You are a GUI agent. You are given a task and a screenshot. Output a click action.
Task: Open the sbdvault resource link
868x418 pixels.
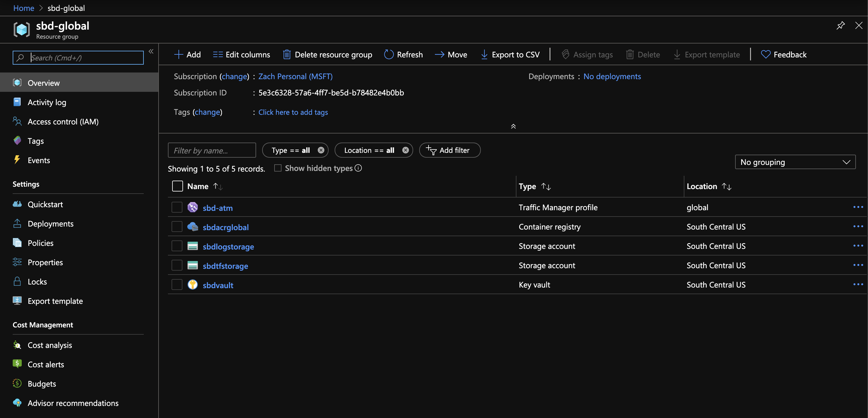pyautogui.click(x=218, y=285)
